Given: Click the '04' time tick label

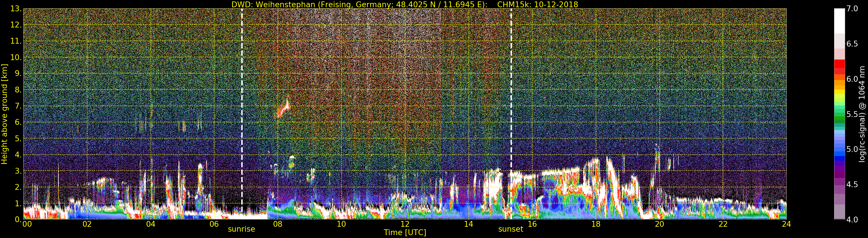Looking at the screenshot, I should click(151, 224).
